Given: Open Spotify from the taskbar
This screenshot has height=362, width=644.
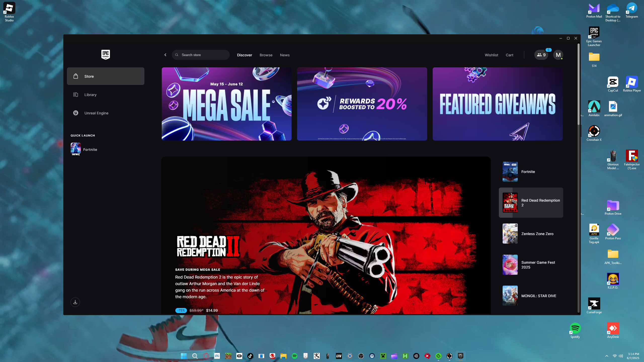Looking at the screenshot, I should pos(294,356).
